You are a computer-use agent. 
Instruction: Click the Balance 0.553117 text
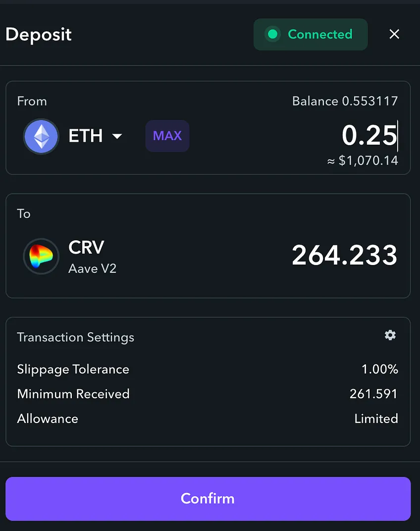[345, 101]
